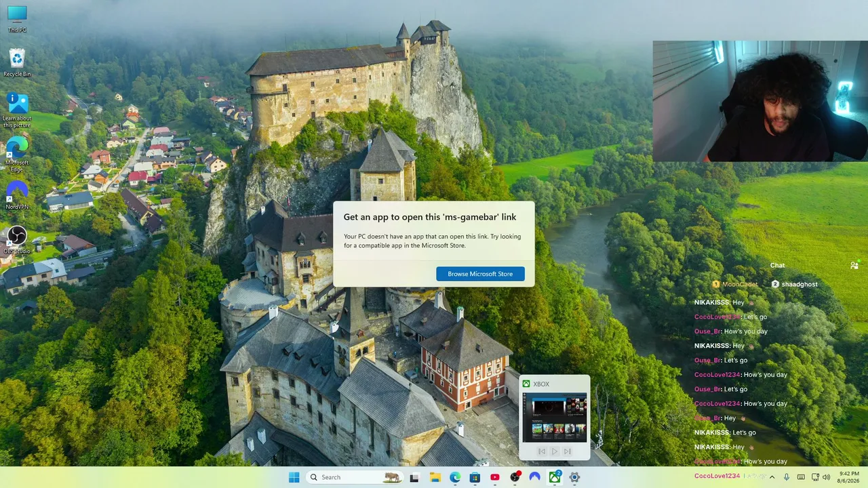
Task: Open Microsoft Store from the taskbar
Action: click(x=475, y=477)
